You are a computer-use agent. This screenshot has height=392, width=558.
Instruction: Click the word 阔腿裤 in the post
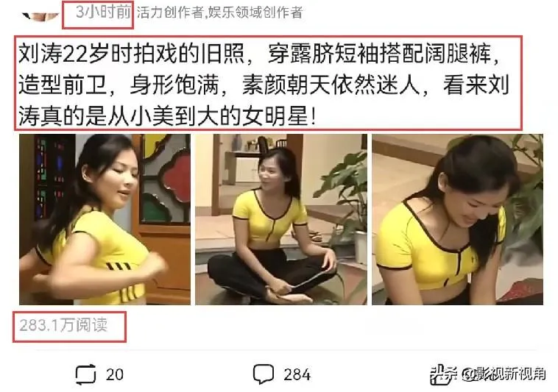[458, 54]
